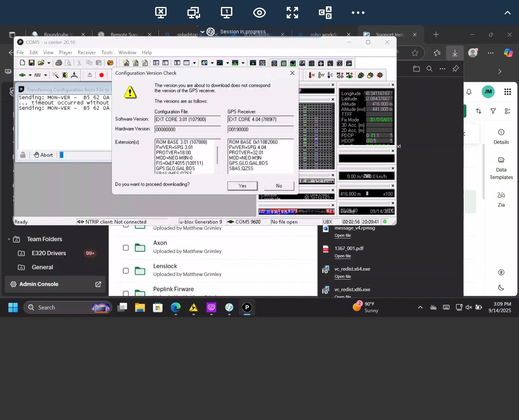Open the three-dot more options in the remote toolbar
This screenshot has height=420, width=519.
[x=358, y=13]
